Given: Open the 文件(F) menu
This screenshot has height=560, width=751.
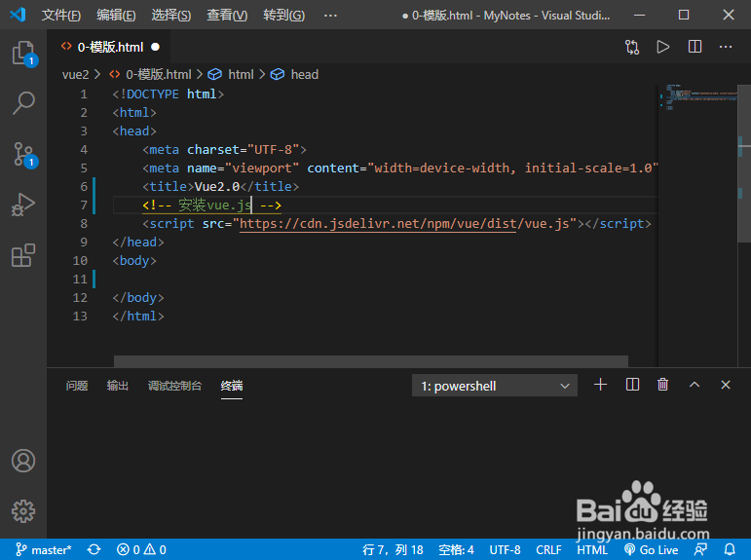Looking at the screenshot, I should [60, 15].
